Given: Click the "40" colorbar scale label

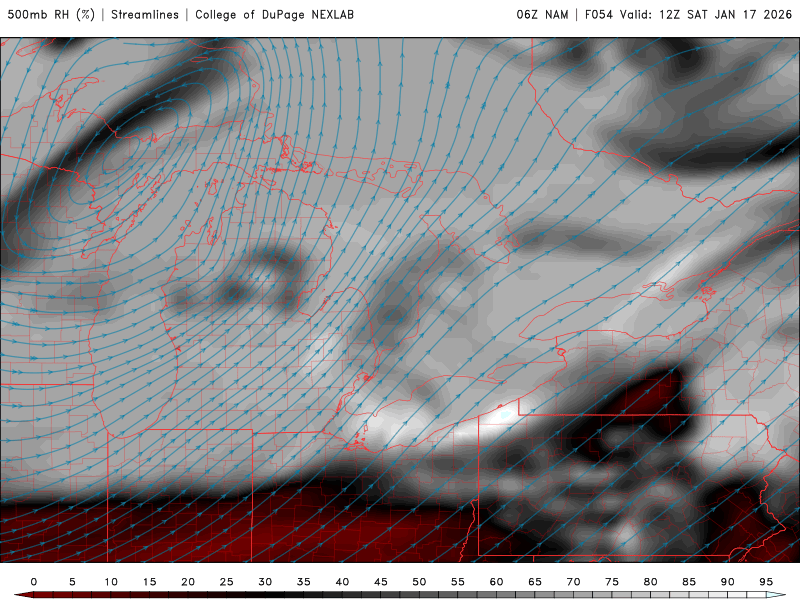Looking at the screenshot, I should tap(342, 582).
